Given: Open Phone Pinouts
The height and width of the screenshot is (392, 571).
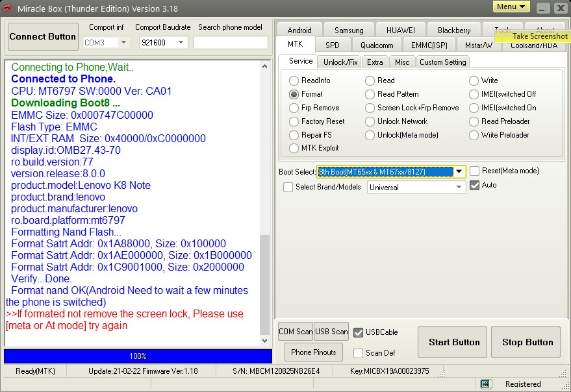Looking at the screenshot, I should click(314, 352).
